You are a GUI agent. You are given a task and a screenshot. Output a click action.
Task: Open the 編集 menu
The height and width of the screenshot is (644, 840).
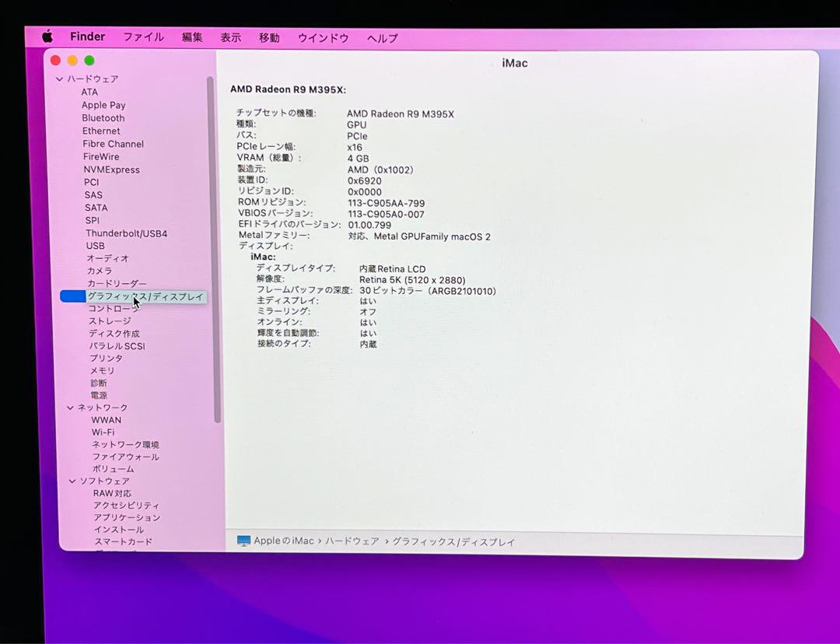[192, 37]
